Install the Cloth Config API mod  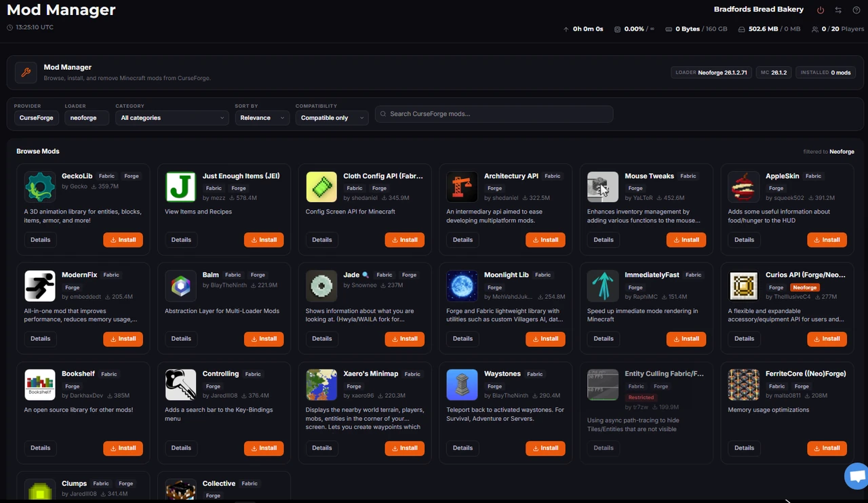pyautogui.click(x=405, y=240)
